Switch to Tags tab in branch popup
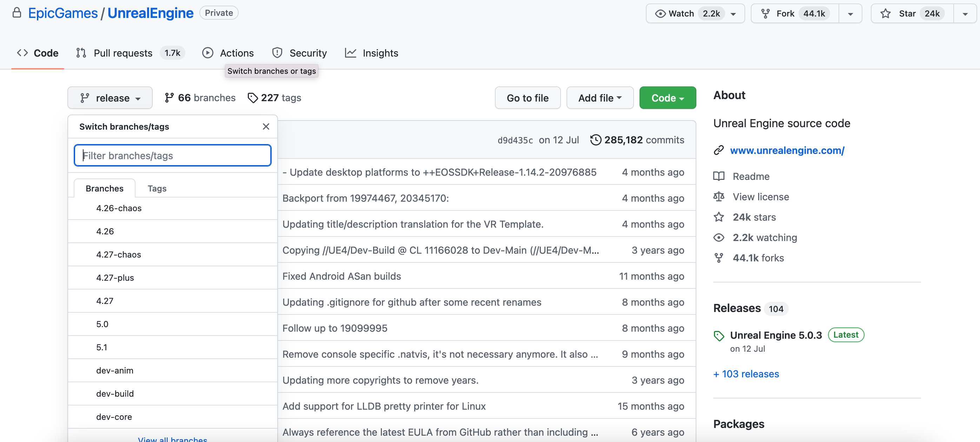980x442 pixels. pyautogui.click(x=157, y=188)
